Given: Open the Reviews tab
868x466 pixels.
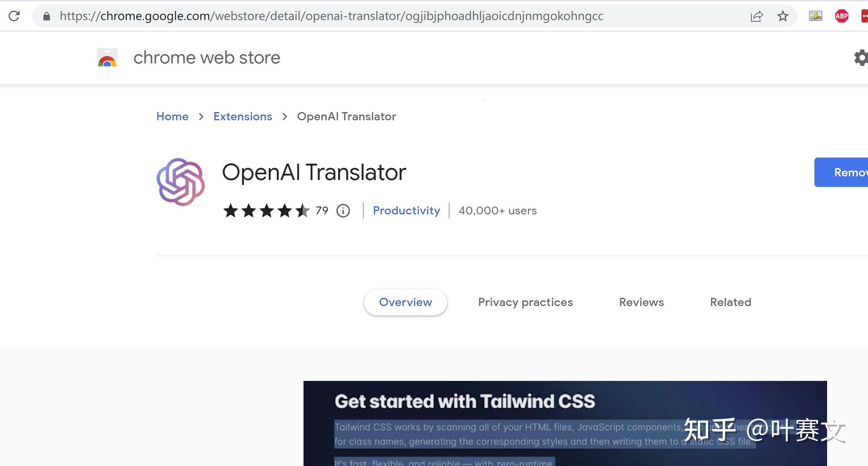Looking at the screenshot, I should point(641,302).
